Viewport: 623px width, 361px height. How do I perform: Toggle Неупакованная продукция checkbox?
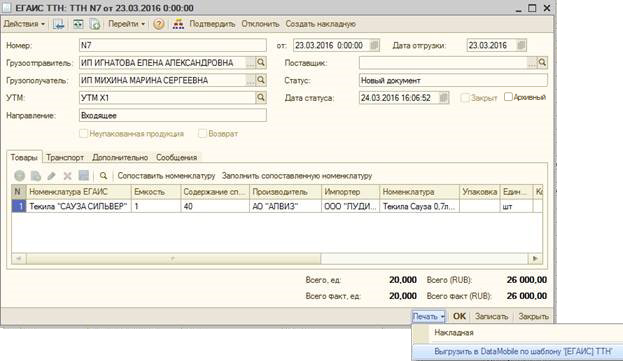point(83,133)
